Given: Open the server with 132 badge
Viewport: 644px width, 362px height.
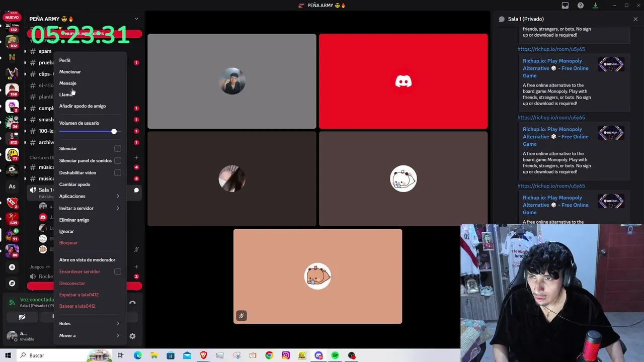Looking at the screenshot, I should coord(12,25).
